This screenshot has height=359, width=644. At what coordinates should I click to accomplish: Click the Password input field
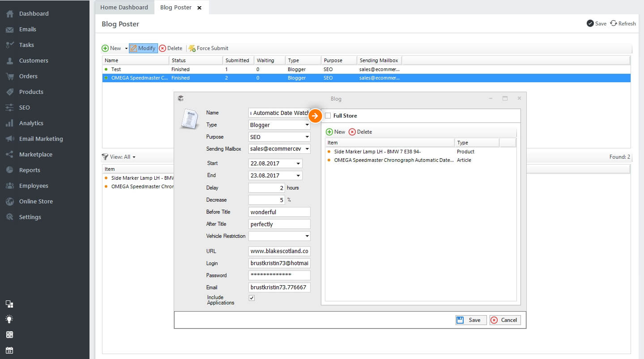(279, 275)
